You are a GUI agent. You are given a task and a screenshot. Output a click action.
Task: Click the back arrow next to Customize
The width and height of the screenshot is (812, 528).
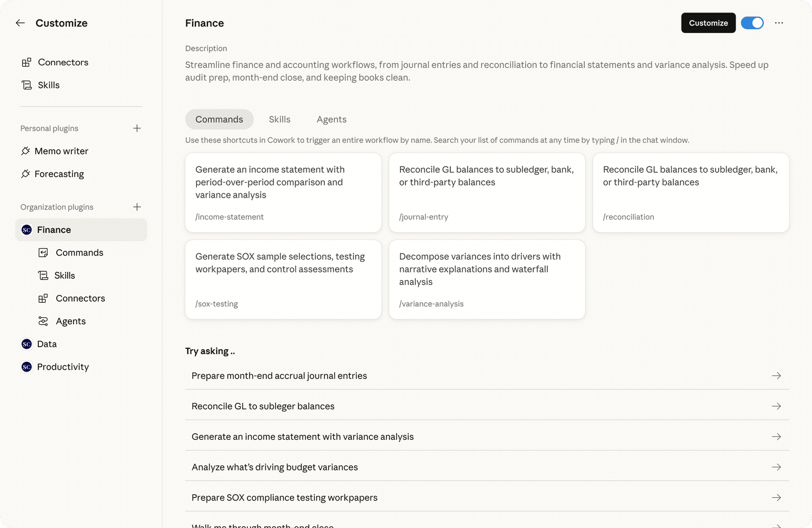tap(21, 23)
